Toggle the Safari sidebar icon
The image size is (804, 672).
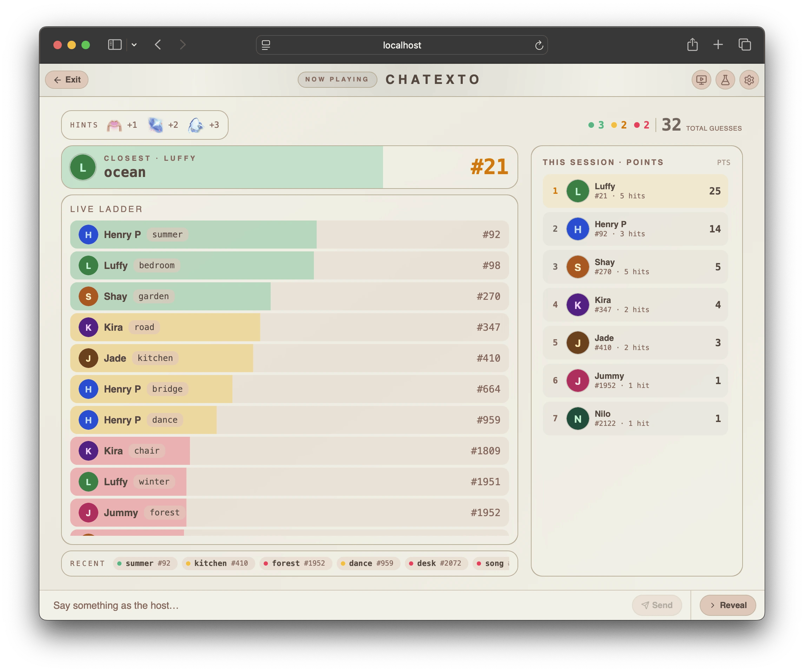click(x=114, y=45)
